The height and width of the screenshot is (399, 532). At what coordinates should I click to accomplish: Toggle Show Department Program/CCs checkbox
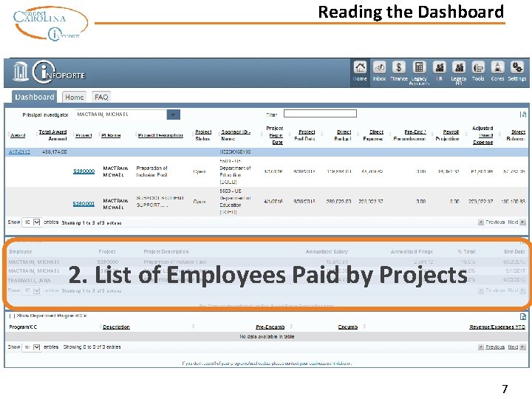coord(12,316)
